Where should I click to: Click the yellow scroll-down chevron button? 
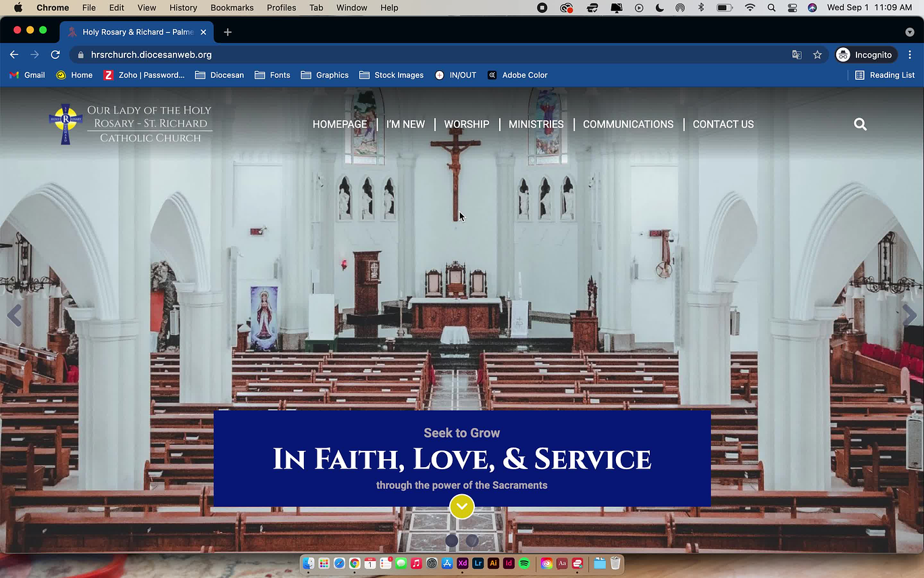(x=462, y=506)
